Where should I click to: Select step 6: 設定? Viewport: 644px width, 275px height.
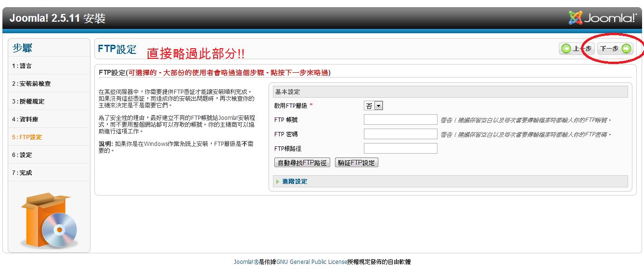[x=49, y=155]
